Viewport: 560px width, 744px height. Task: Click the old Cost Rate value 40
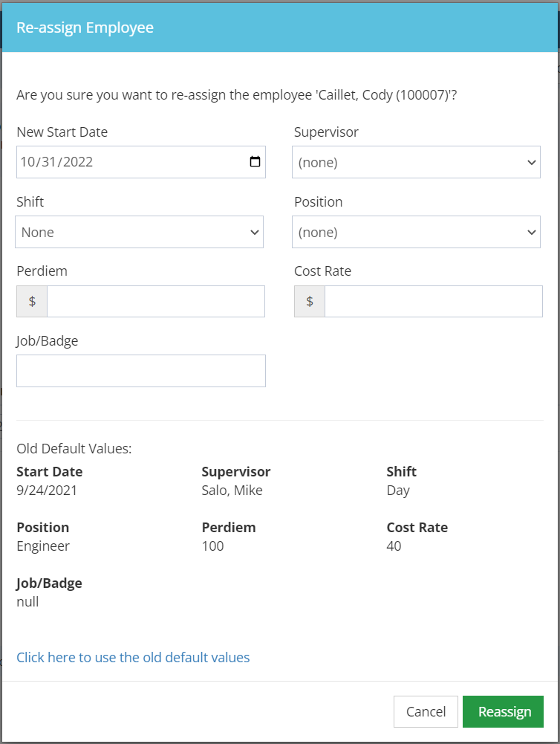coord(394,546)
